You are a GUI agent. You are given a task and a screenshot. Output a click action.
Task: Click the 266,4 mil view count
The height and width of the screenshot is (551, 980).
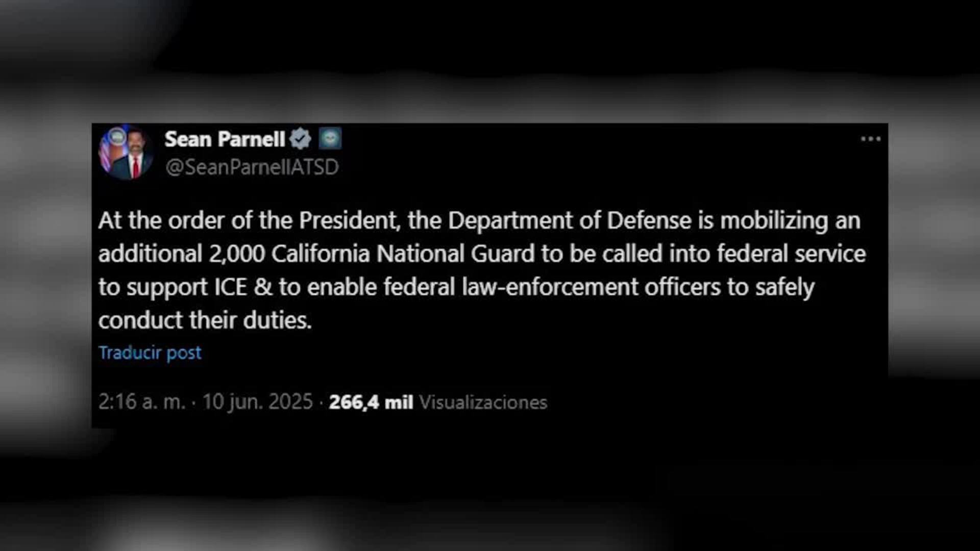371,402
